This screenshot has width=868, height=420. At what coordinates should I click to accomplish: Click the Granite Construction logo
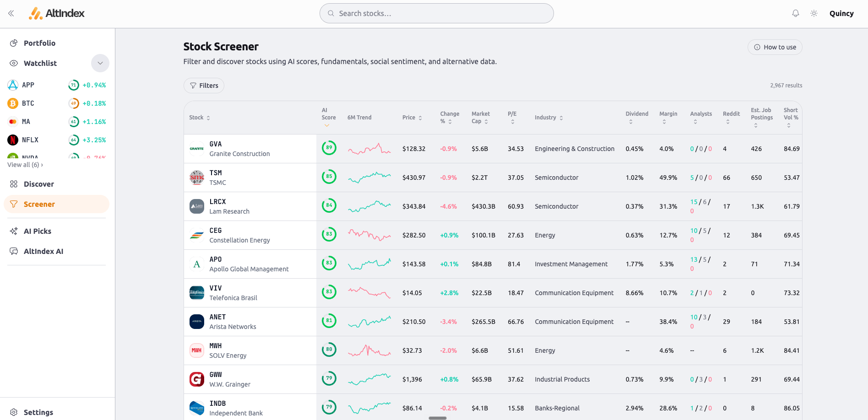click(x=197, y=149)
